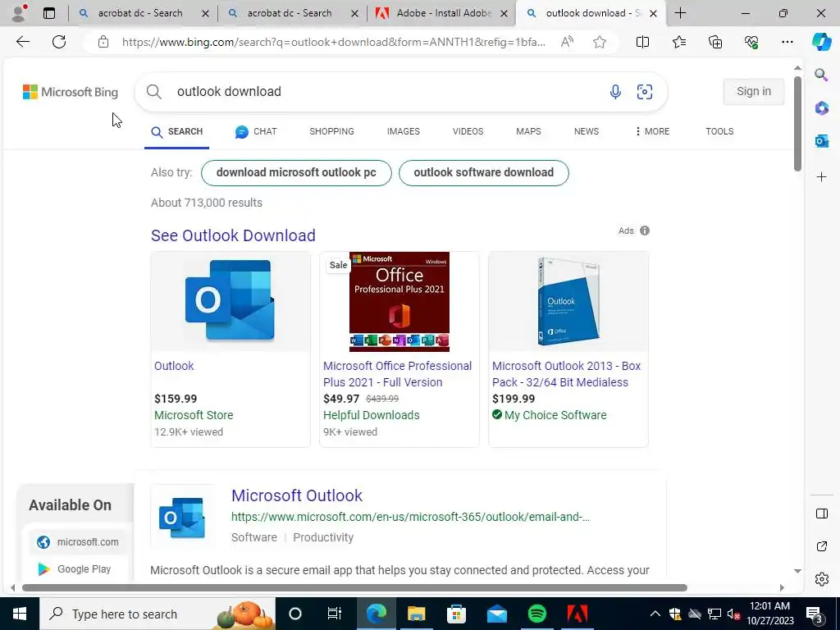Screen dimensions: 840x630
Task: Open Microsoft Office Professional Plus 2021 link
Action: [398, 374]
